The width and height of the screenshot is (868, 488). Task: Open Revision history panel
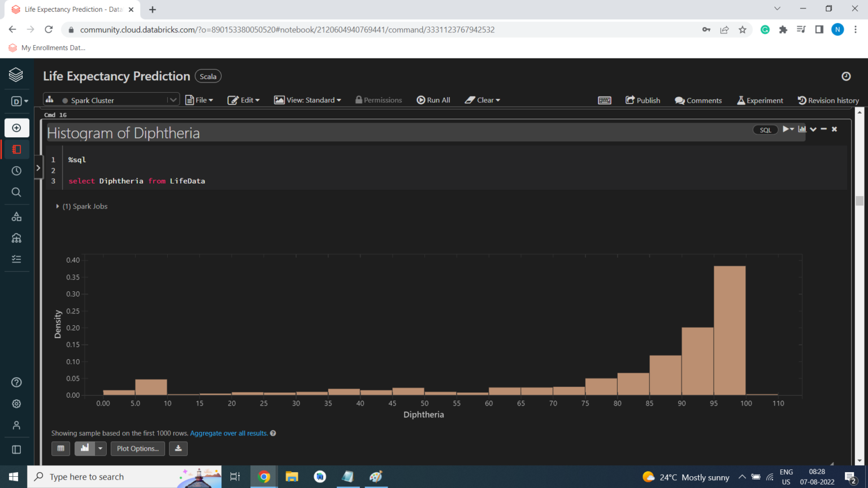pyautogui.click(x=828, y=101)
